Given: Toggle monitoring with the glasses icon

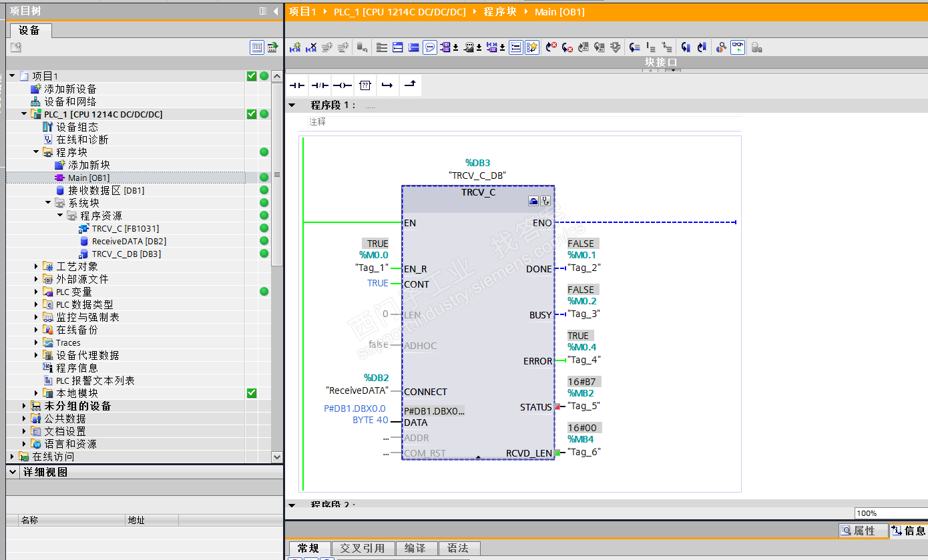Looking at the screenshot, I should (738, 47).
